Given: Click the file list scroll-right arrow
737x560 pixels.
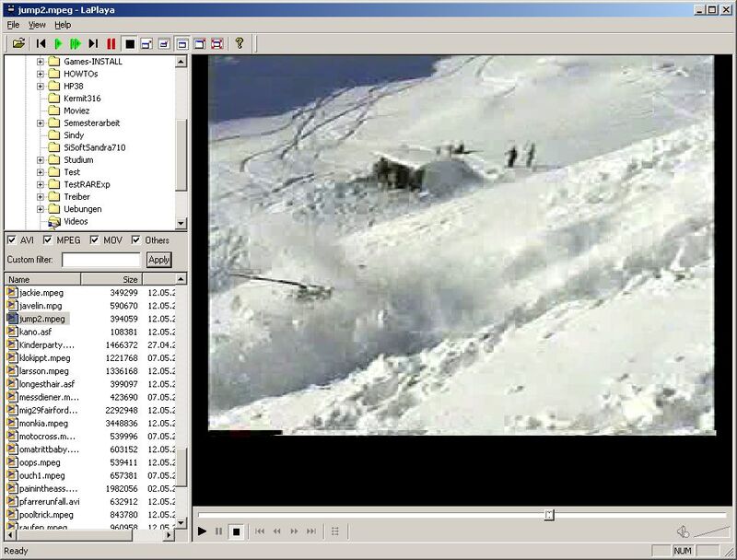Looking at the screenshot, I should tap(169, 534).
